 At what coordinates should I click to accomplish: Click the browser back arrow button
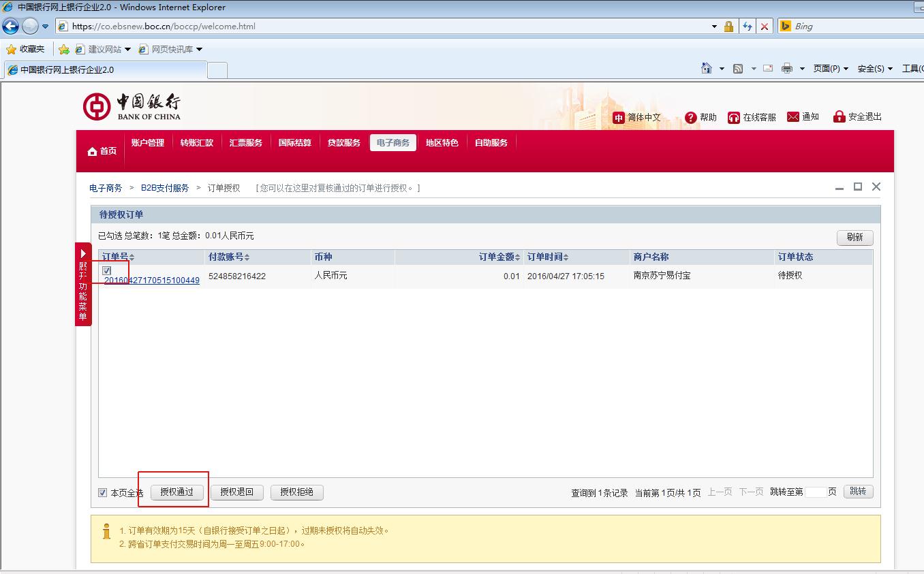point(11,27)
